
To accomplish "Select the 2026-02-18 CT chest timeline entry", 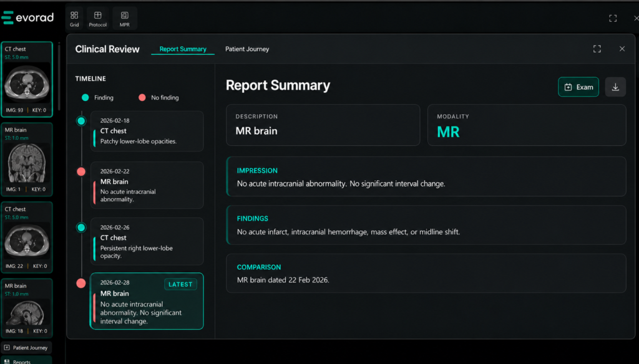I will pos(147,131).
